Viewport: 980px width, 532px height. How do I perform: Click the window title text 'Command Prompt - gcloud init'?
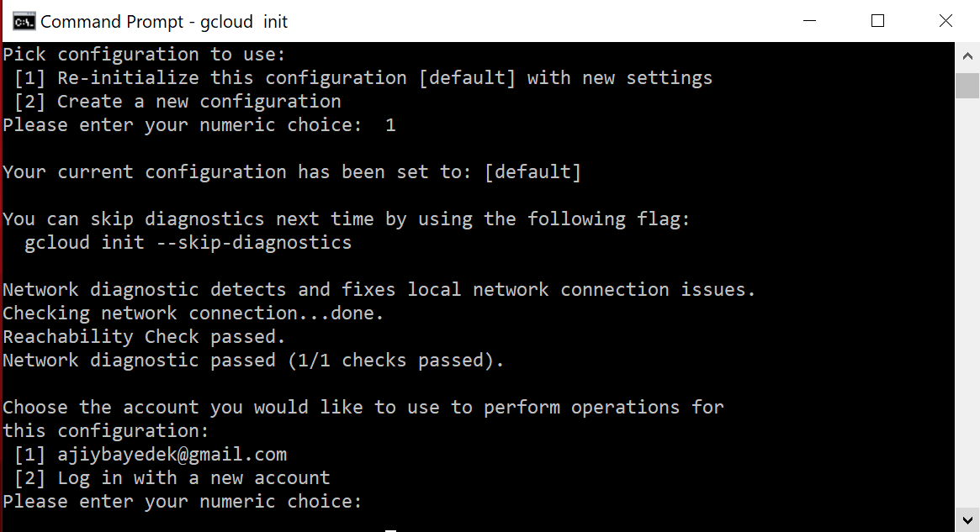[164, 22]
